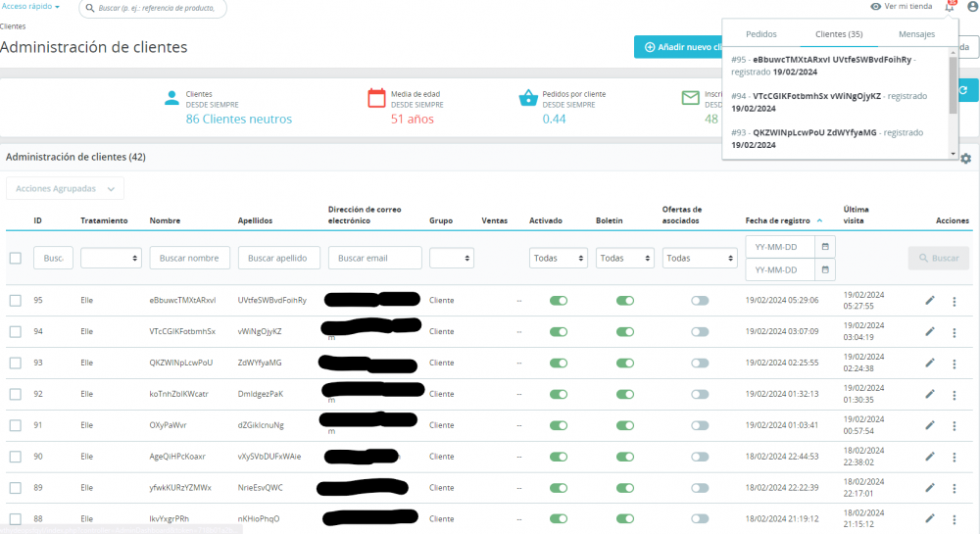Enable Ofertas de asociados for customer 93
The image size is (980, 534).
(700, 363)
